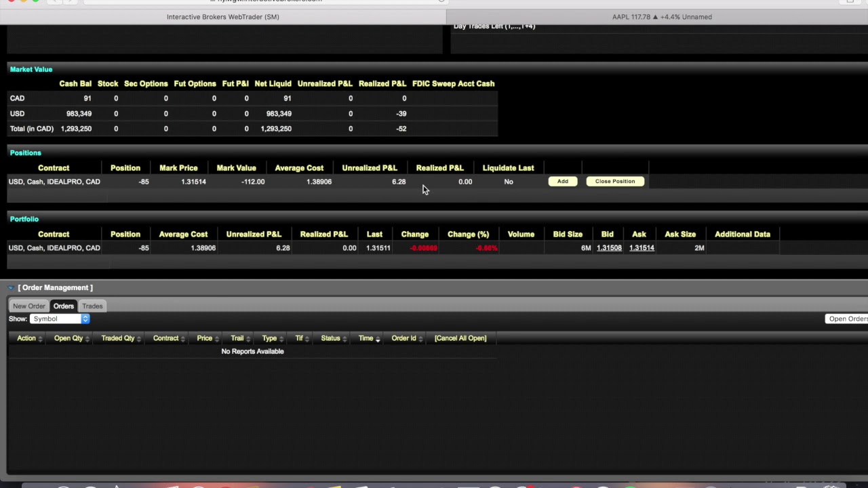Click USD, Cash, IDEALPRO, CAD in Portfolio
The image size is (868, 488).
click(x=54, y=248)
